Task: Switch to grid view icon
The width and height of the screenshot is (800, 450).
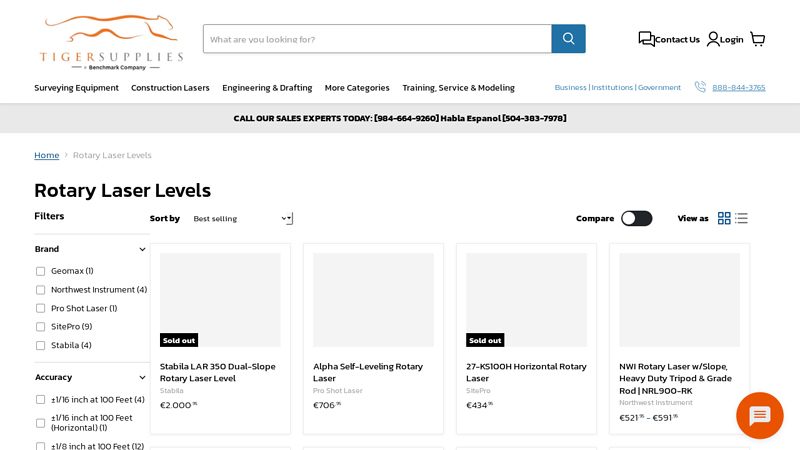Action: click(x=724, y=218)
